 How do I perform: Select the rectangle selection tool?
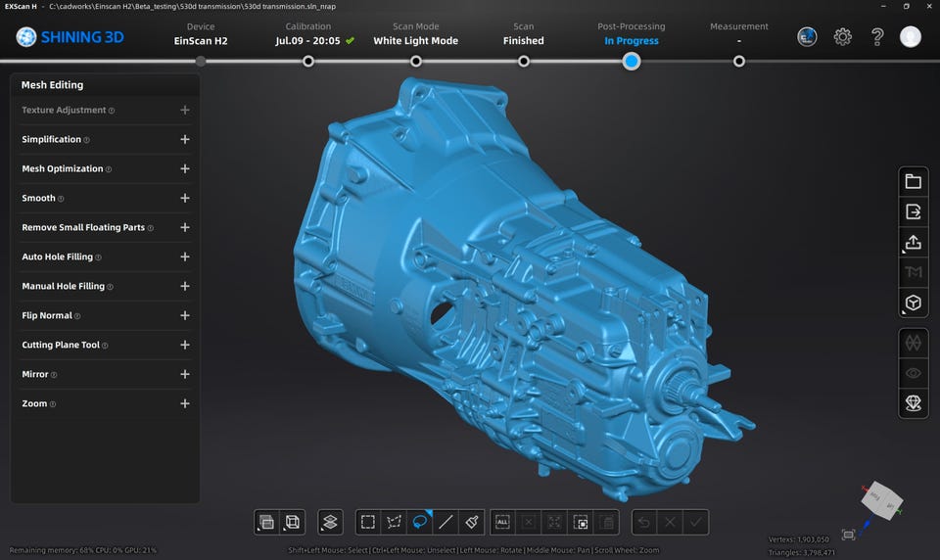pos(367,522)
